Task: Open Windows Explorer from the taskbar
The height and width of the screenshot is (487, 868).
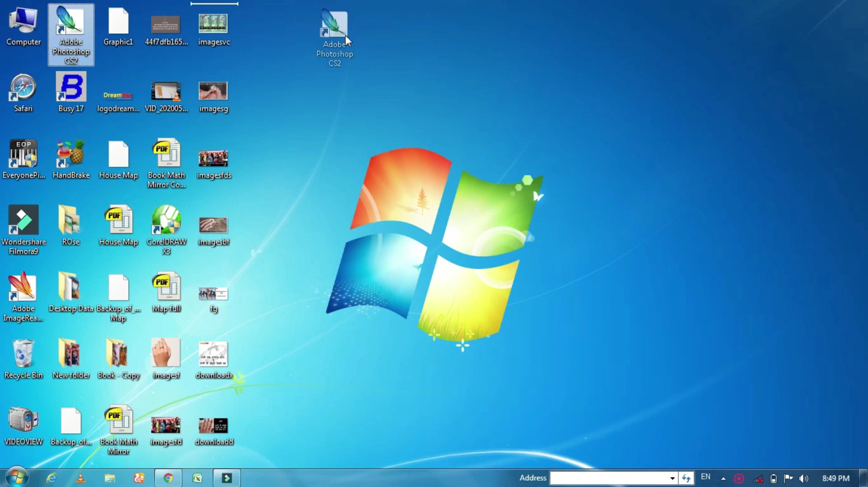Action: coord(110,478)
